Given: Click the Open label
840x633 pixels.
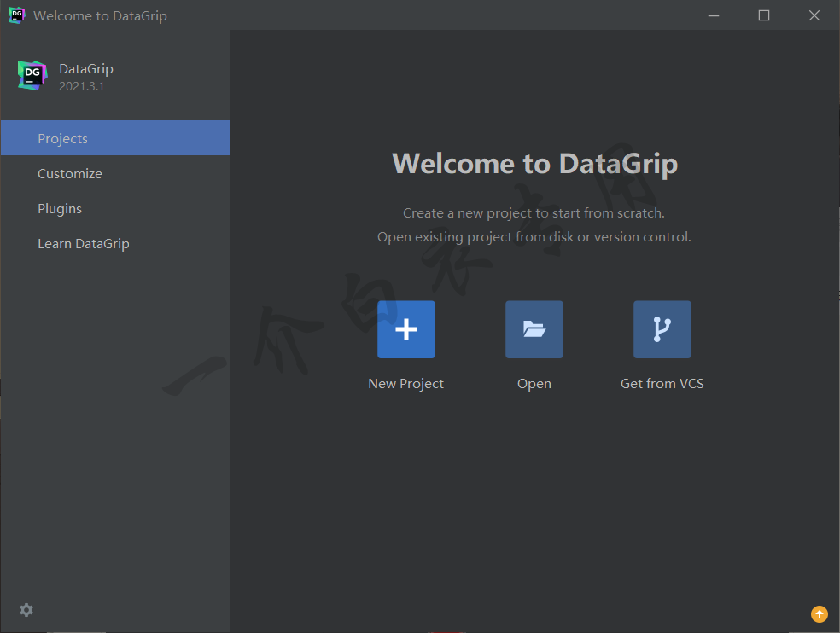Looking at the screenshot, I should [x=534, y=384].
